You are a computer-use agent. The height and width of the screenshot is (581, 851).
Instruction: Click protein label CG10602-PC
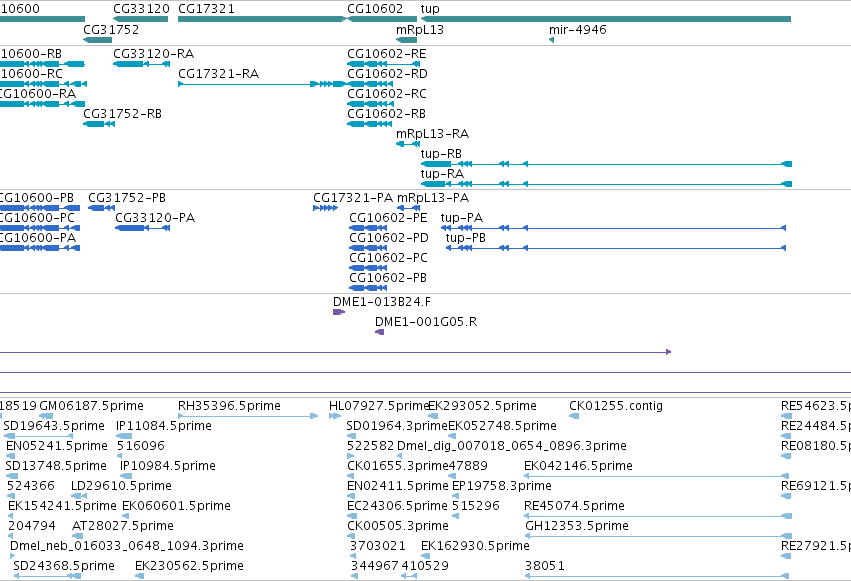coord(389,258)
